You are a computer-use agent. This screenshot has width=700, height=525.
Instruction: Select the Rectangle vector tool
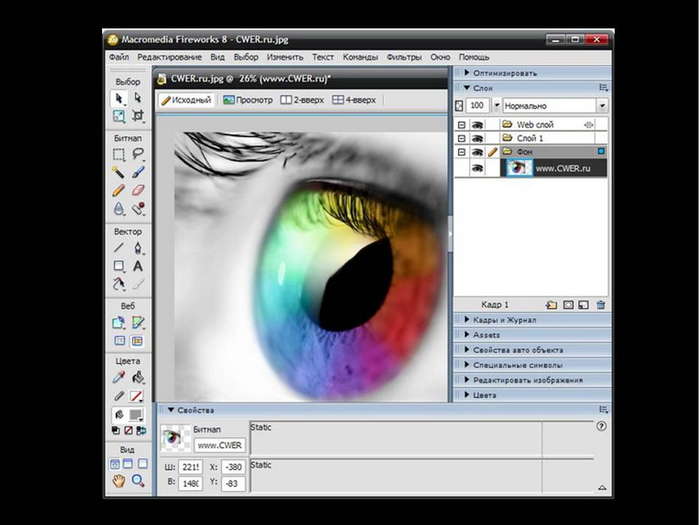coord(118,266)
